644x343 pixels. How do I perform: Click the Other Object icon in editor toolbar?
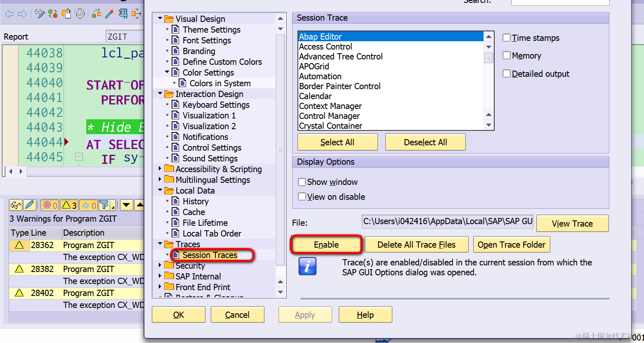pos(66,14)
